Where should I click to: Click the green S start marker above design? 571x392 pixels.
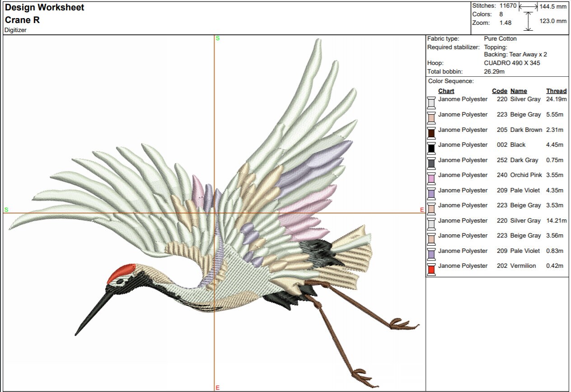(217, 38)
